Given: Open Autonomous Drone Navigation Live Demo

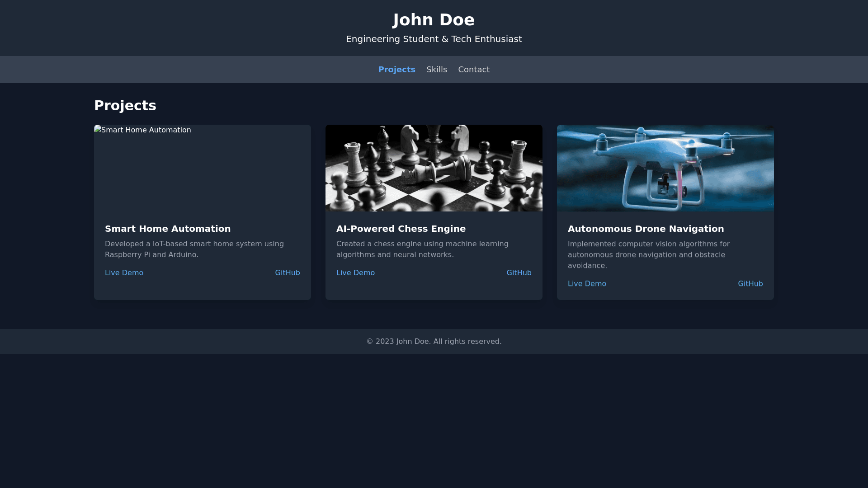Looking at the screenshot, I should (587, 284).
